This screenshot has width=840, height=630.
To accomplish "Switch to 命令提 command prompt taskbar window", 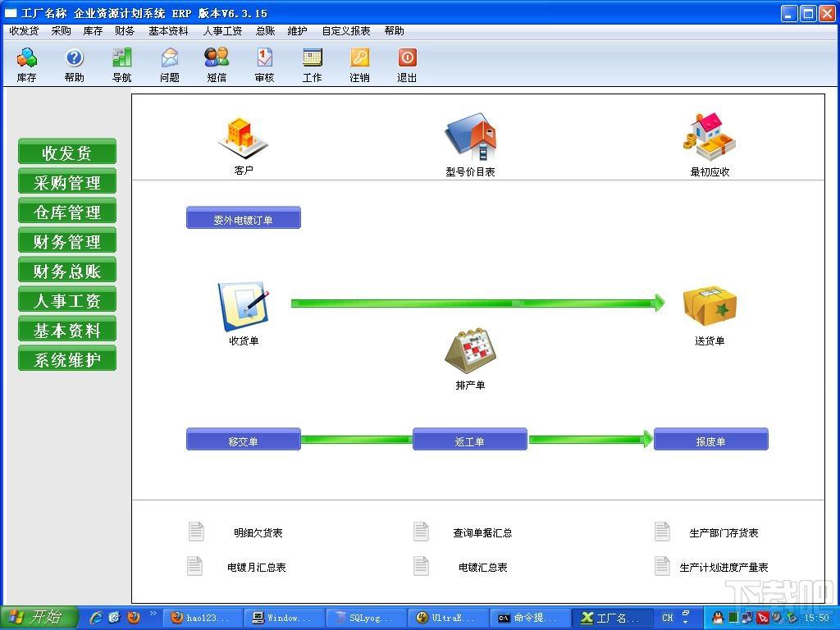I will point(529,618).
